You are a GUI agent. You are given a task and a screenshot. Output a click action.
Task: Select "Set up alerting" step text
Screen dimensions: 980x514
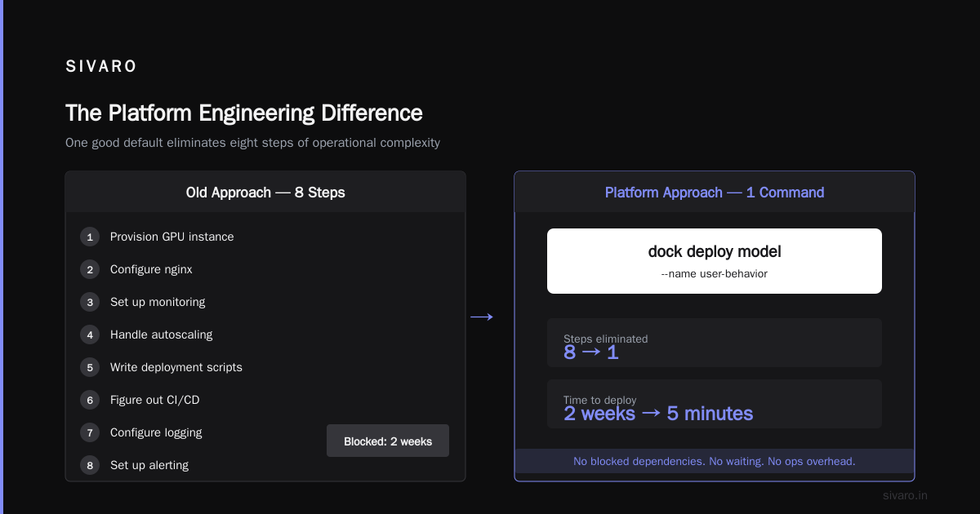(x=149, y=465)
